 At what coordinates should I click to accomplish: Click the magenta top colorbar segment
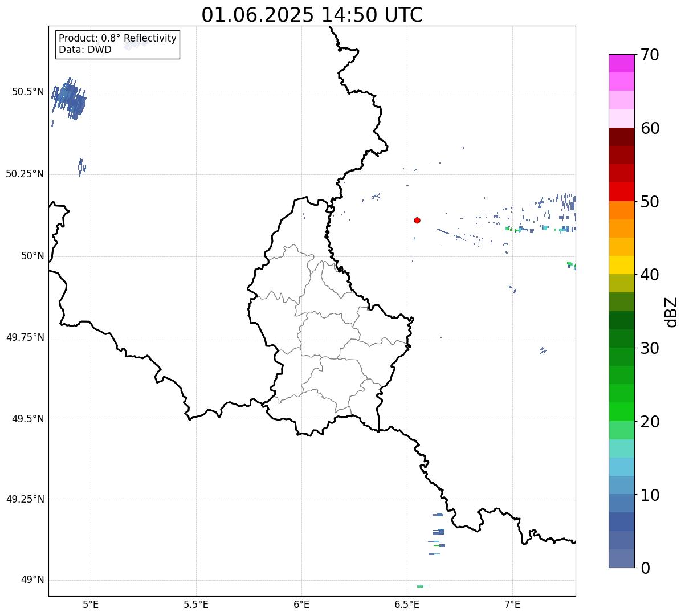622,63
